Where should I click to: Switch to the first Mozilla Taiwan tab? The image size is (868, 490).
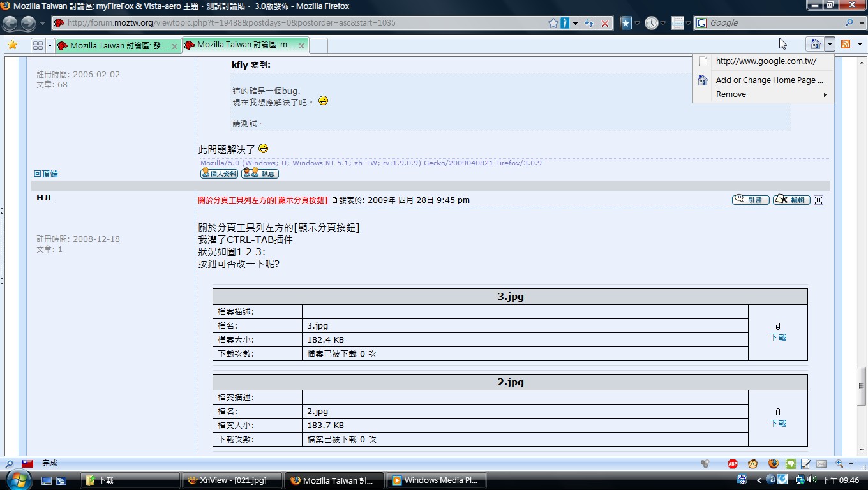(117, 45)
